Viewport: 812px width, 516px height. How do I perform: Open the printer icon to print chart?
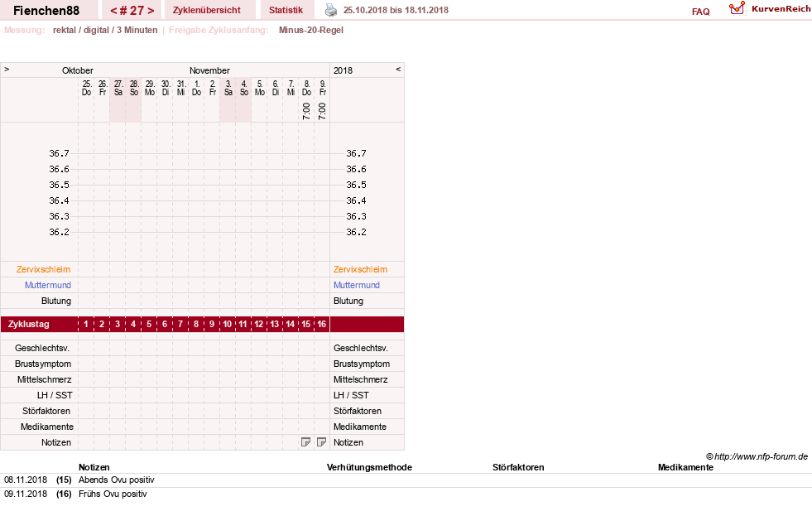pos(331,10)
